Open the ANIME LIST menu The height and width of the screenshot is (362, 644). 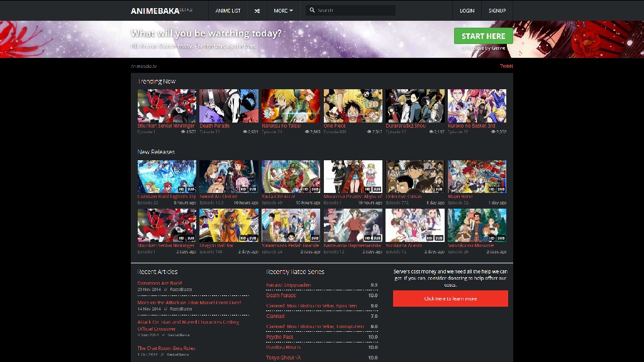[x=228, y=11]
